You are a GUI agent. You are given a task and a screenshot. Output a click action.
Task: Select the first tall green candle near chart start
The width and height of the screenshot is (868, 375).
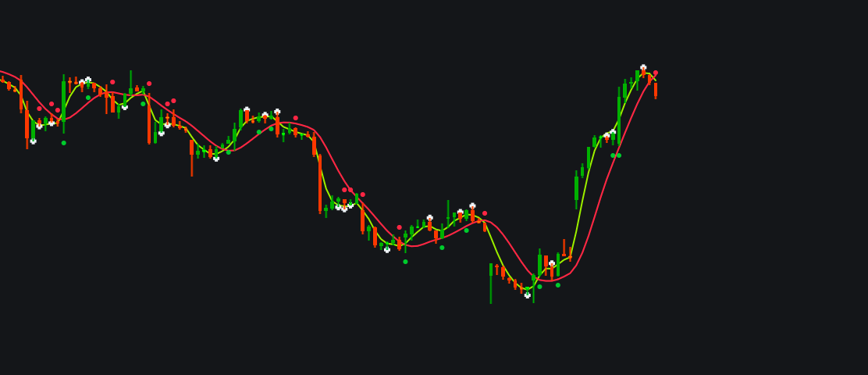(64, 103)
